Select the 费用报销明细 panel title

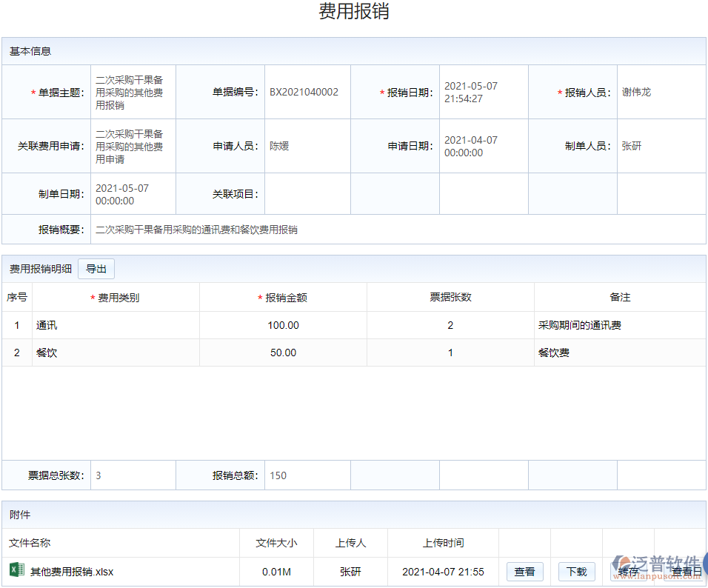click(x=39, y=268)
